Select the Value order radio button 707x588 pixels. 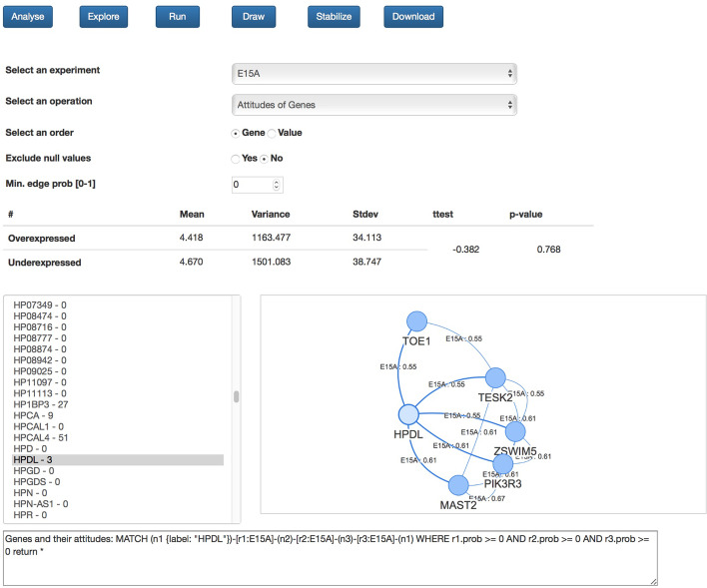click(x=272, y=133)
